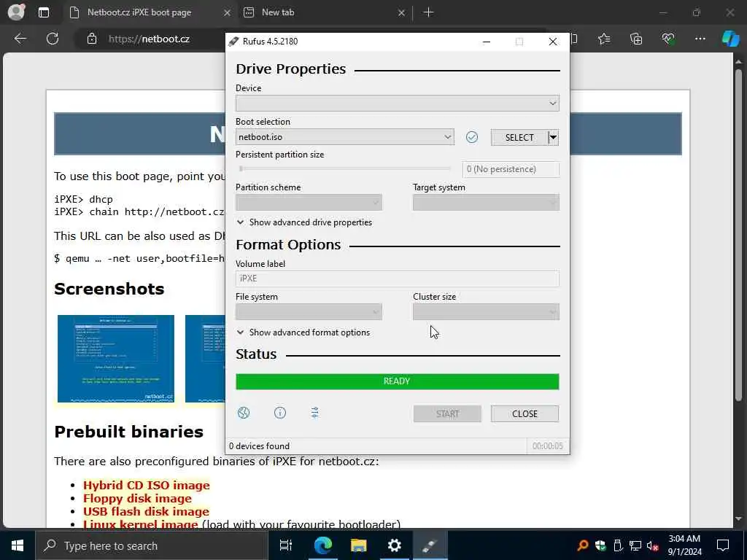This screenshot has width=747, height=560.
Task: Expand Show advanced drive properties
Action: click(304, 222)
